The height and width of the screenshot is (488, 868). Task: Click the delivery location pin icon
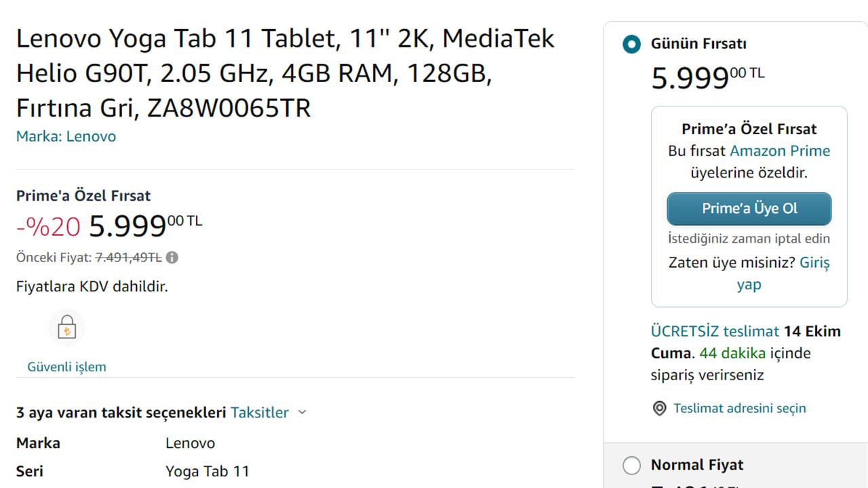coord(659,409)
